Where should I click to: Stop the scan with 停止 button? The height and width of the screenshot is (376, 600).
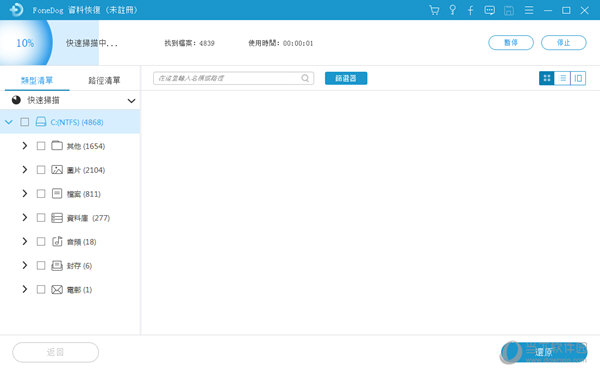coord(564,42)
